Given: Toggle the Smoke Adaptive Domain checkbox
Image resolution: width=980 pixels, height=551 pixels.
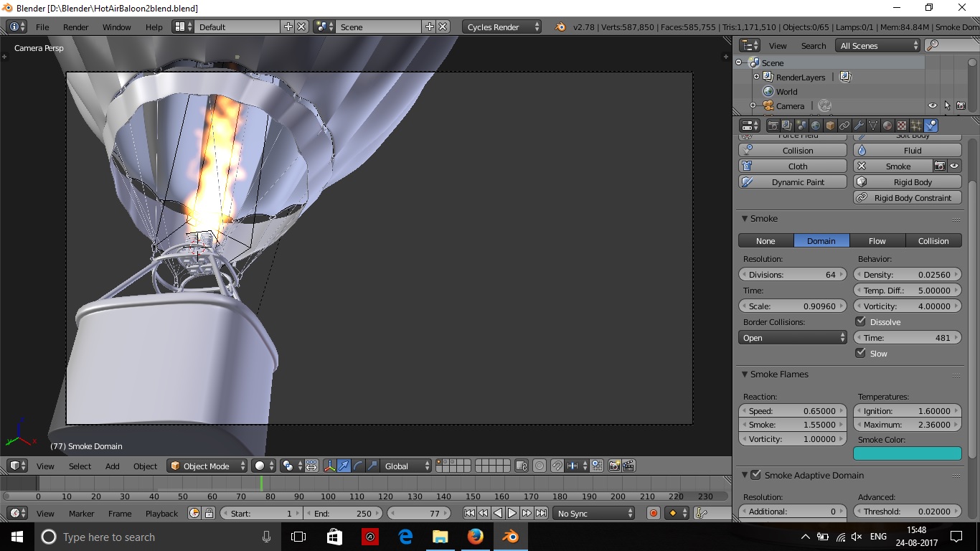Looking at the screenshot, I should click(755, 475).
